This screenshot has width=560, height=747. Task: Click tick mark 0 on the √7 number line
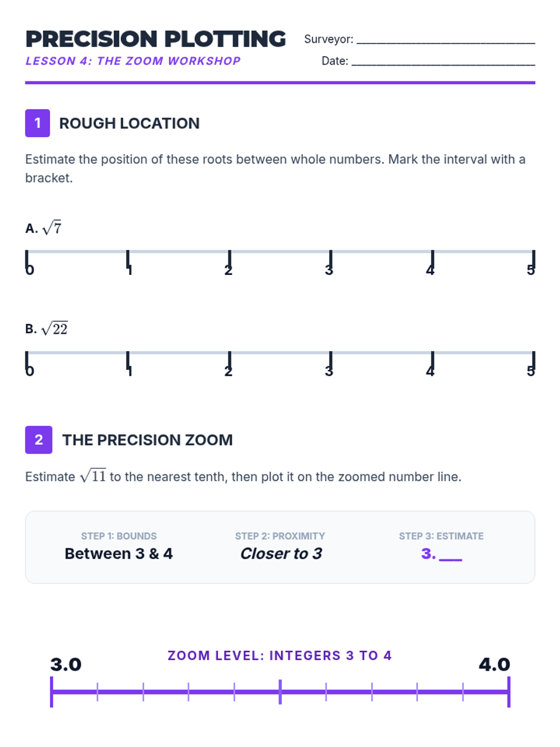27,260
